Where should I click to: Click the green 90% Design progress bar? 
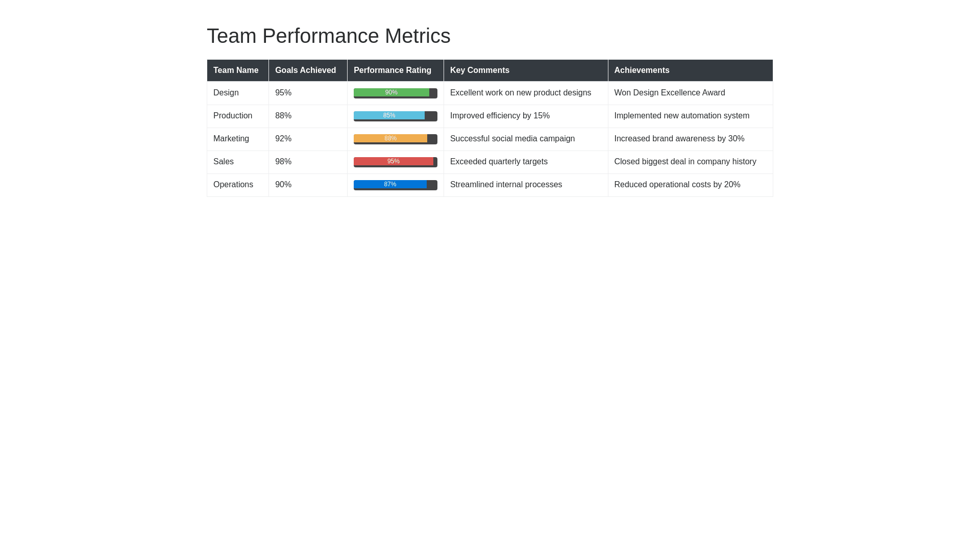[391, 93]
